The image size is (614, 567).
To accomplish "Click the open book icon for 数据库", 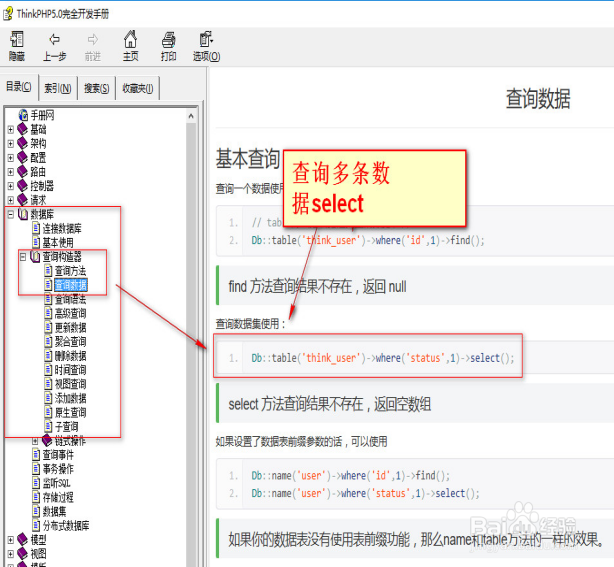I will point(23,214).
